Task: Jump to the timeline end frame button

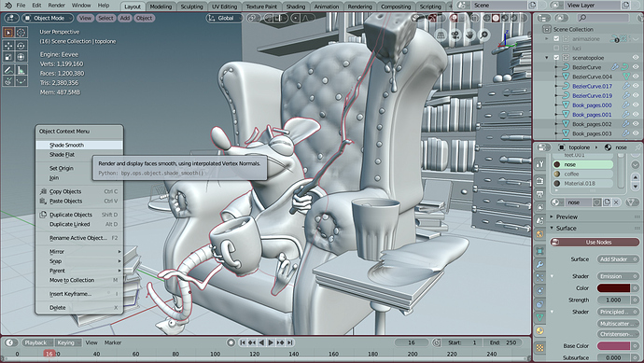Action: [290, 342]
